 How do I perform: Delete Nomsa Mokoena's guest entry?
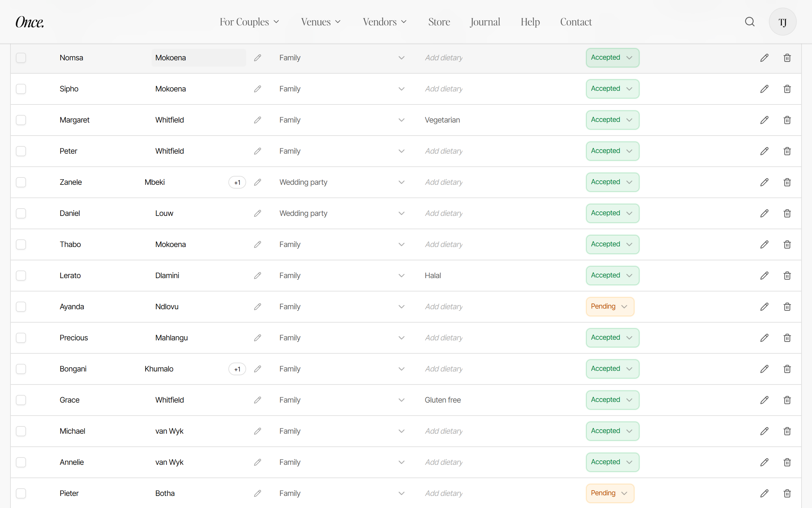787,58
